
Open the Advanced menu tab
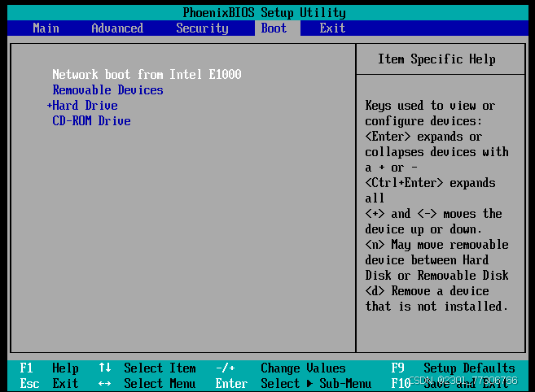pyautogui.click(x=117, y=28)
